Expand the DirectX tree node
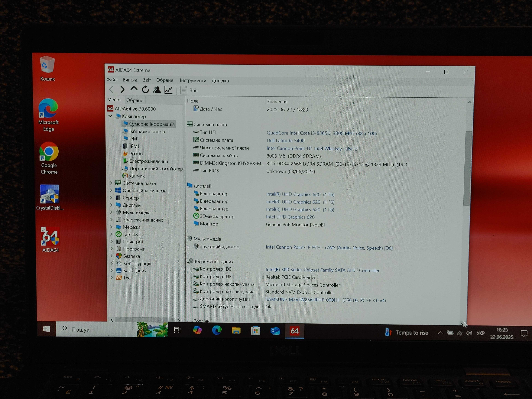Screen dimensions: 532x399 pyautogui.click(x=112, y=234)
